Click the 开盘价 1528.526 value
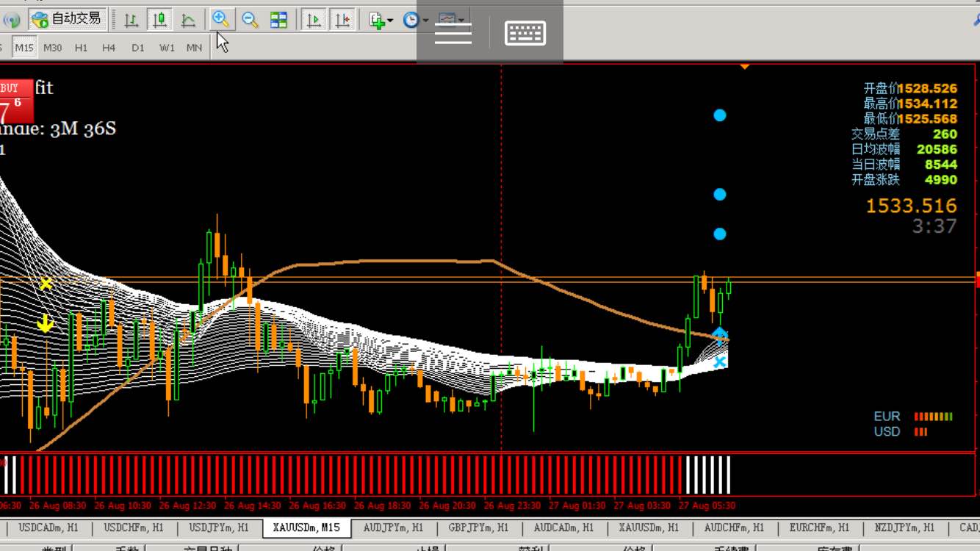 point(928,88)
